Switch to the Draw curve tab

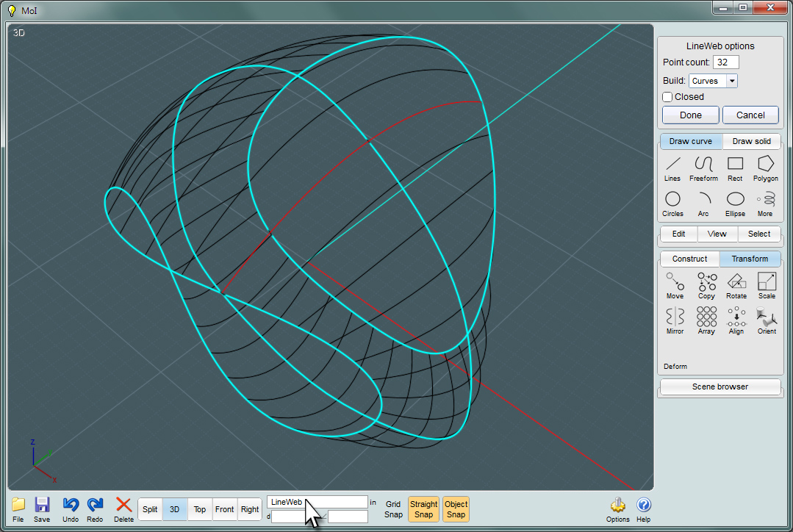[x=690, y=141]
